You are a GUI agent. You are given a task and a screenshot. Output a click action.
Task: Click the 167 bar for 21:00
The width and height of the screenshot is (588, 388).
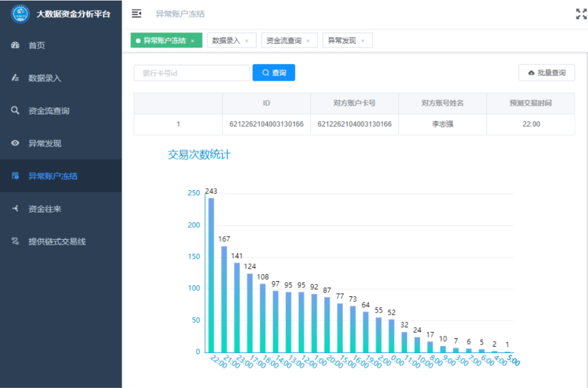(224, 299)
